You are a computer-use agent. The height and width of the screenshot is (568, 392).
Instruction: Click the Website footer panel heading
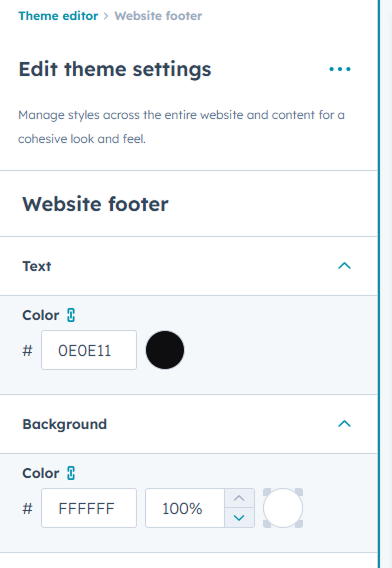point(95,204)
